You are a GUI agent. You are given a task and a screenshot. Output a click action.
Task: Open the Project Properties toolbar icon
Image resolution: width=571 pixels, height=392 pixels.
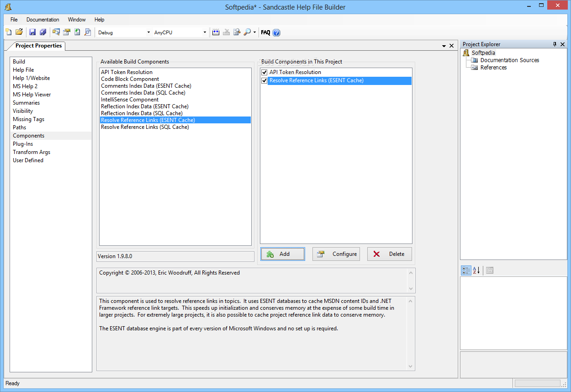[67, 32]
